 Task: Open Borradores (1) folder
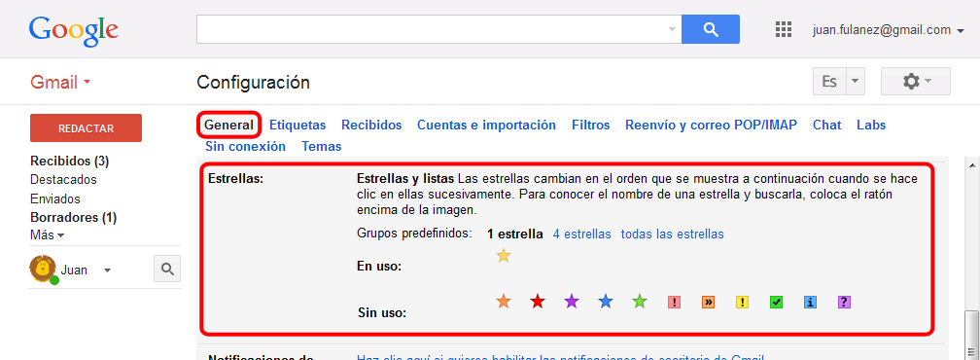[x=74, y=218]
